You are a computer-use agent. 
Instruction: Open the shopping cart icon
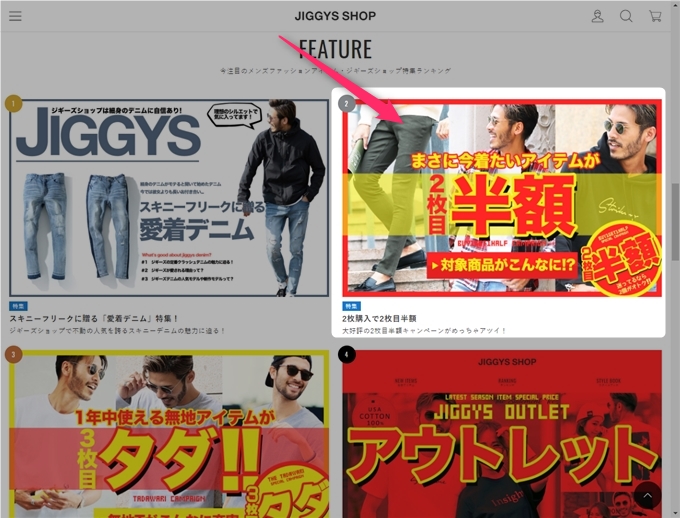(655, 16)
